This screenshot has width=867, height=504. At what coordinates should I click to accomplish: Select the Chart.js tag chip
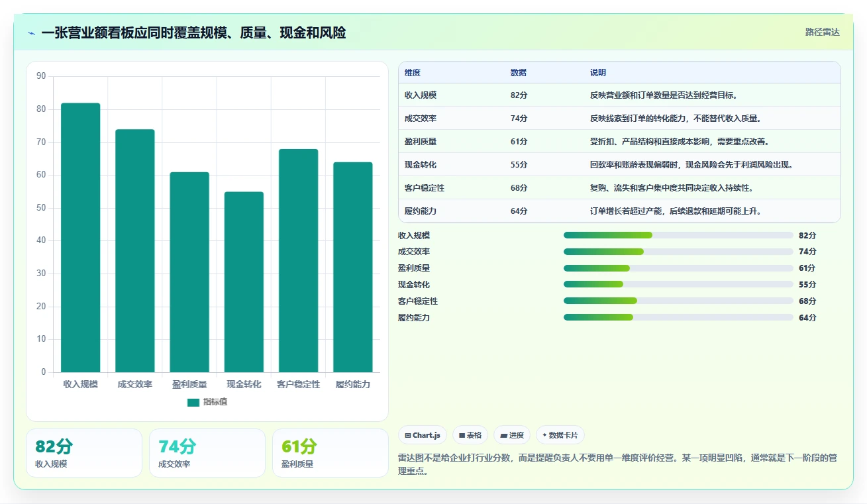click(x=423, y=435)
